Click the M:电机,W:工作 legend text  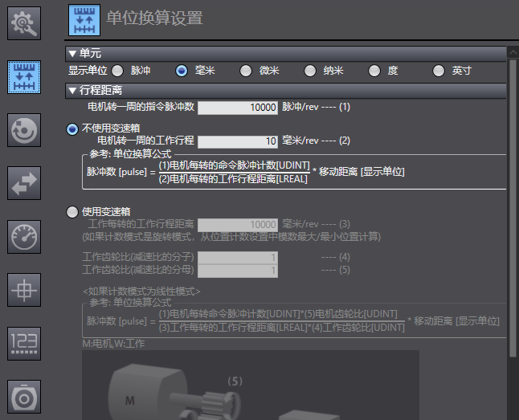113,344
